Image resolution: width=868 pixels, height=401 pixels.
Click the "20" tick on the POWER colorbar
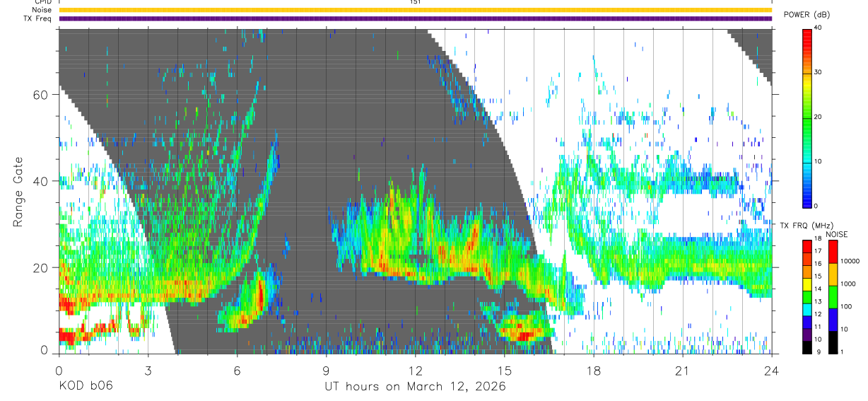(x=818, y=117)
